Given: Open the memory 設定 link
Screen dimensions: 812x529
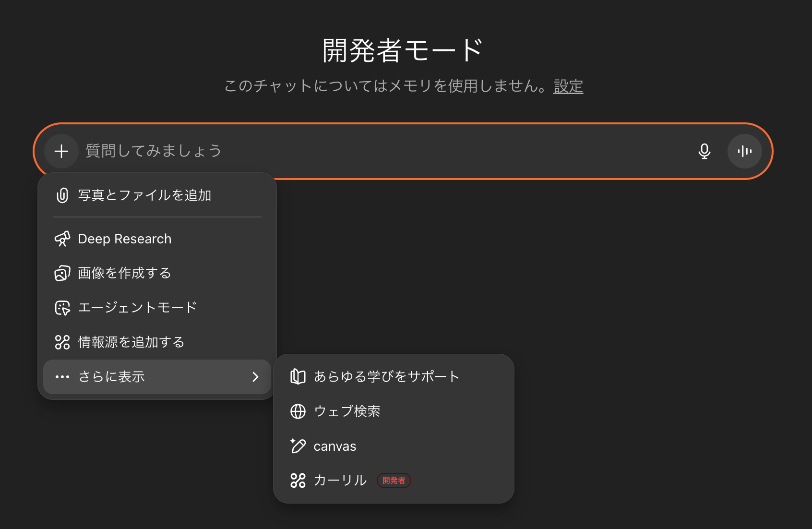Looking at the screenshot, I should coord(568,86).
